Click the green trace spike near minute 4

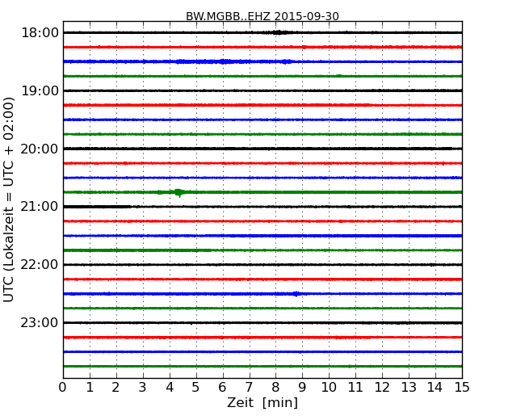178,192
